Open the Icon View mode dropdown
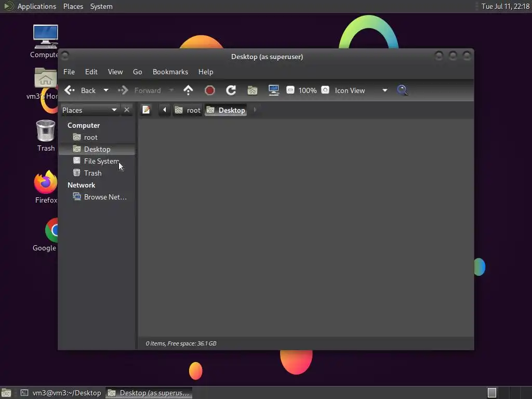 [361, 90]
